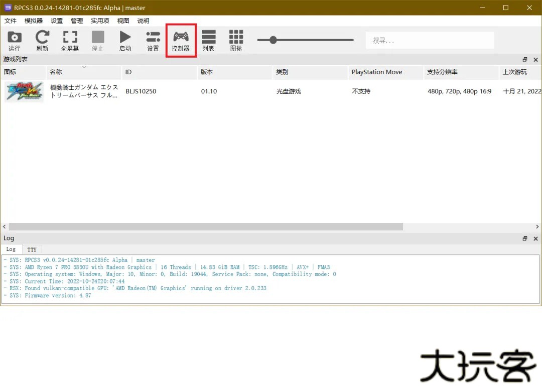Screen dimensions: 542x392
Task: Switch game view to Icons (图标)
Action: pyautogui.click(x=235, y=40)
